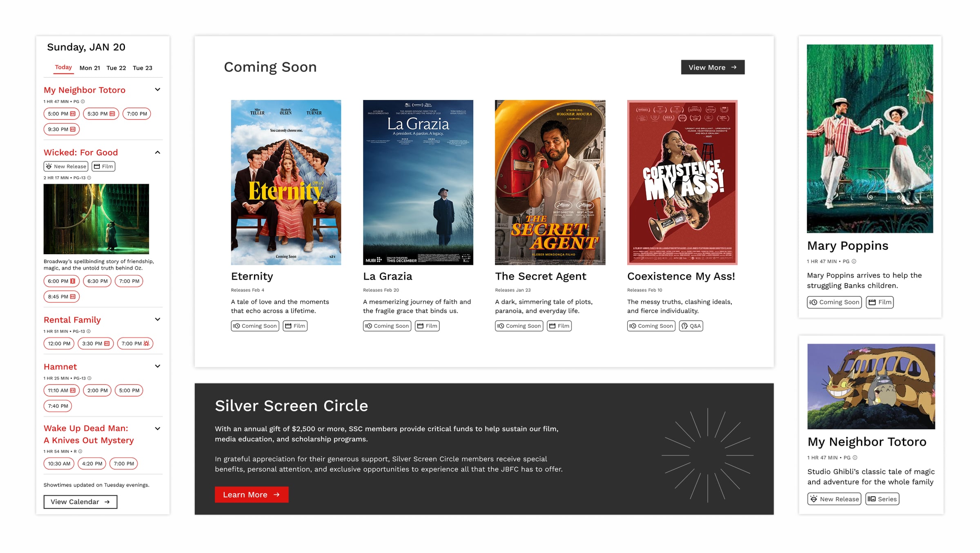980x553 pixels.
Task: Expand Rental Family details chevron
Action: point(158,320)
